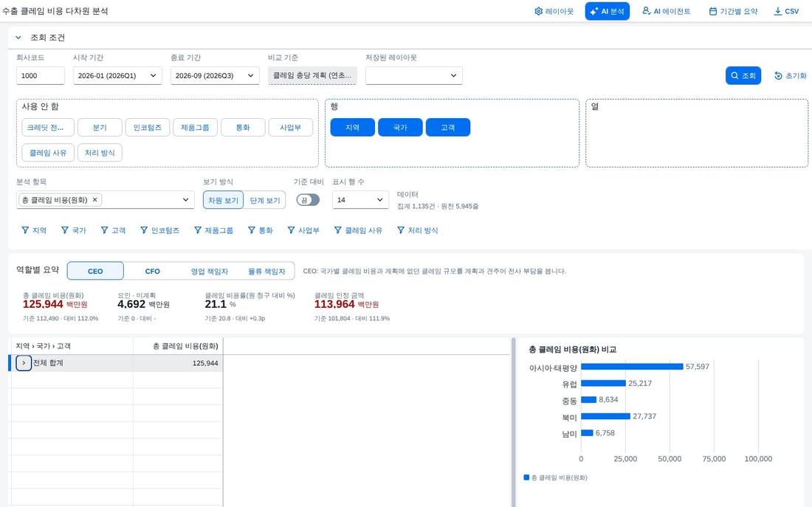Expand the 분석 항목 dropdown arrow
812x507 pixels.
tap(186, 200)
